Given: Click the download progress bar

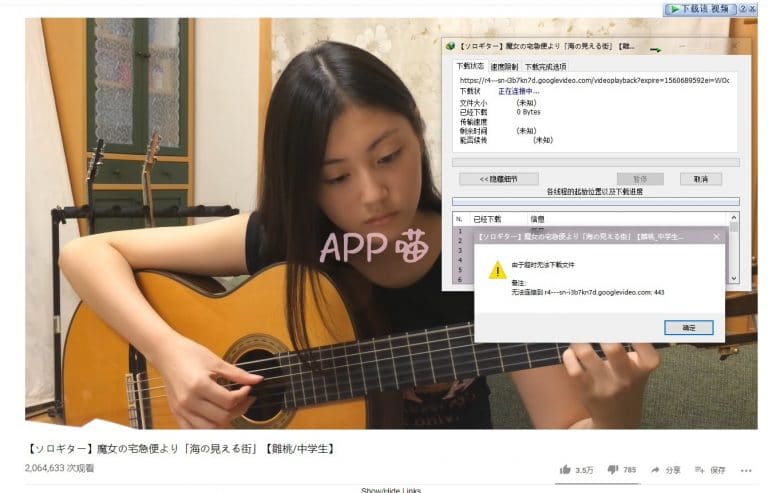Looking at the screenshot, I should (x=595, y=161).
